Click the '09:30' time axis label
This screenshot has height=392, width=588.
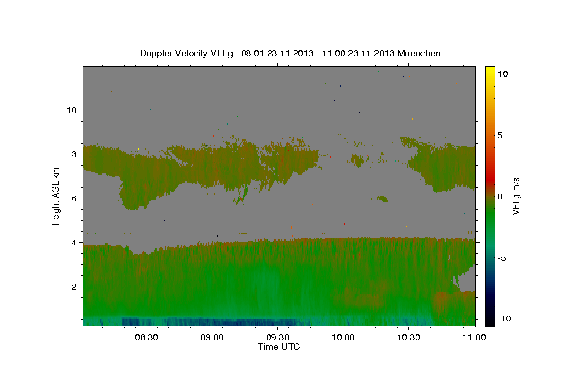277,337
